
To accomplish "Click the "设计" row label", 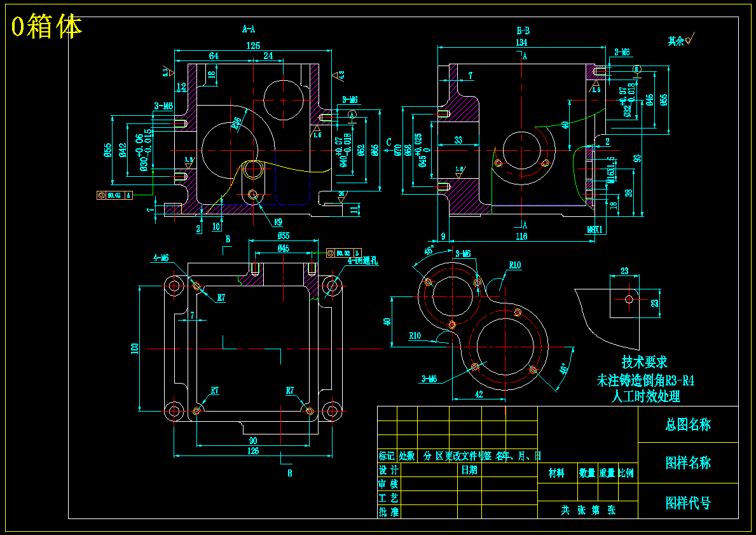I will pyautogui.click(x=388, y=470).
